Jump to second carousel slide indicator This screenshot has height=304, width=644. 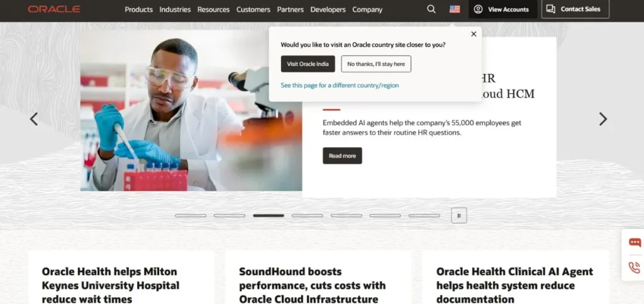pyautogui.click(x=229, y=215)
